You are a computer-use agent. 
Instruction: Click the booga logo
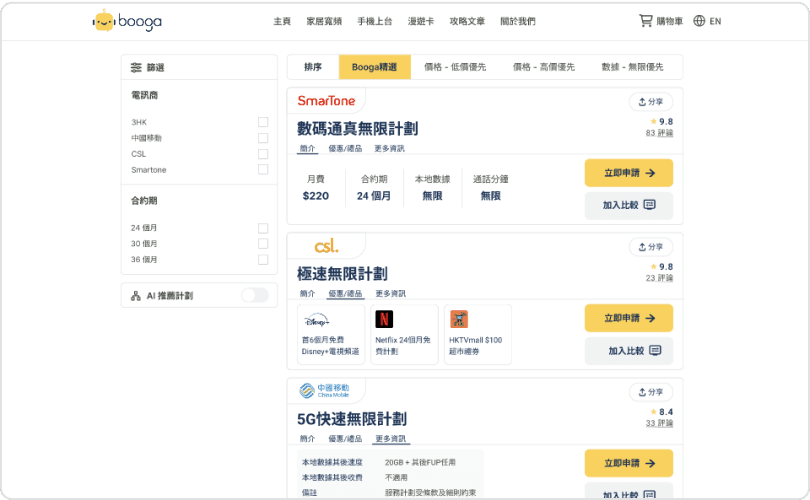pyautogui.click(x=127, y=21)
